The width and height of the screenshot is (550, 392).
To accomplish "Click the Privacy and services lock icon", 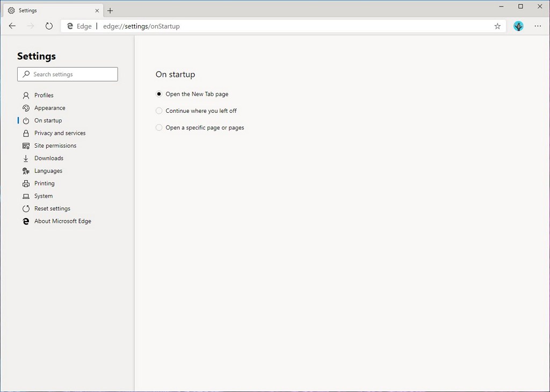I will tap(26, 133).
